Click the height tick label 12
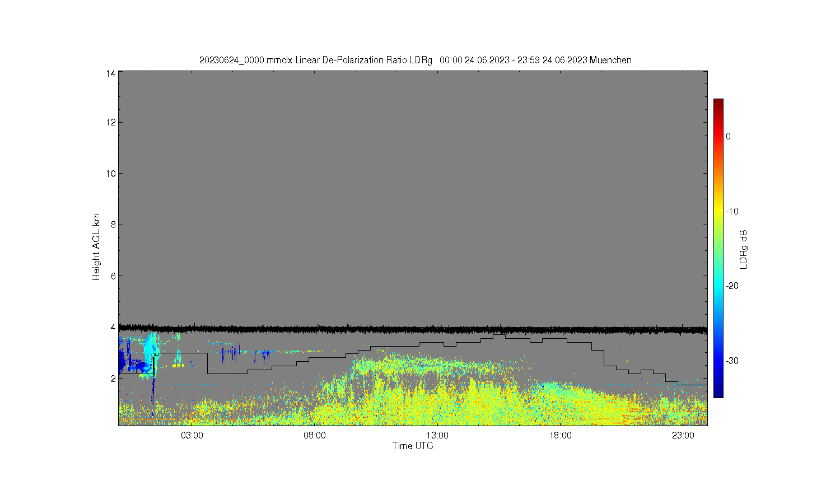This screenshot has width=840, height=504. click(x=111, y=122)
